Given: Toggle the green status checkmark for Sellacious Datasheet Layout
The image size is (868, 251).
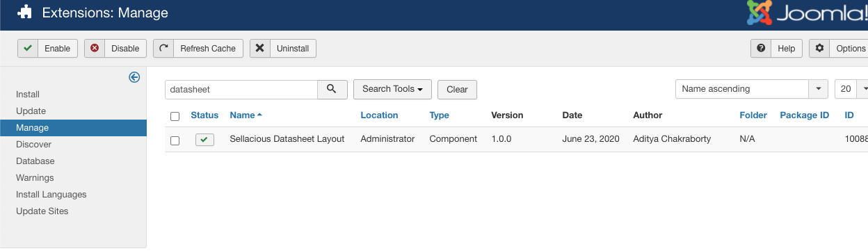Looking at the screenshot, I should (204, 140).
